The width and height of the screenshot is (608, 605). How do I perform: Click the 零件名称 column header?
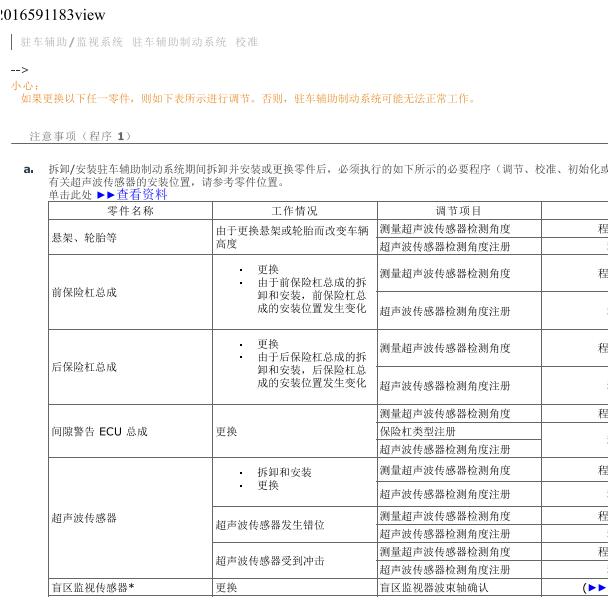130,211
